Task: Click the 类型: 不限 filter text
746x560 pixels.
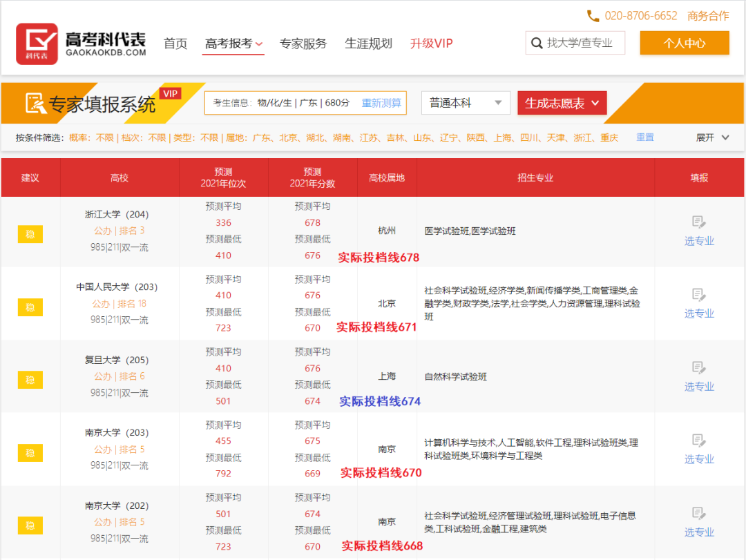Action: click(x=195, y=138)
